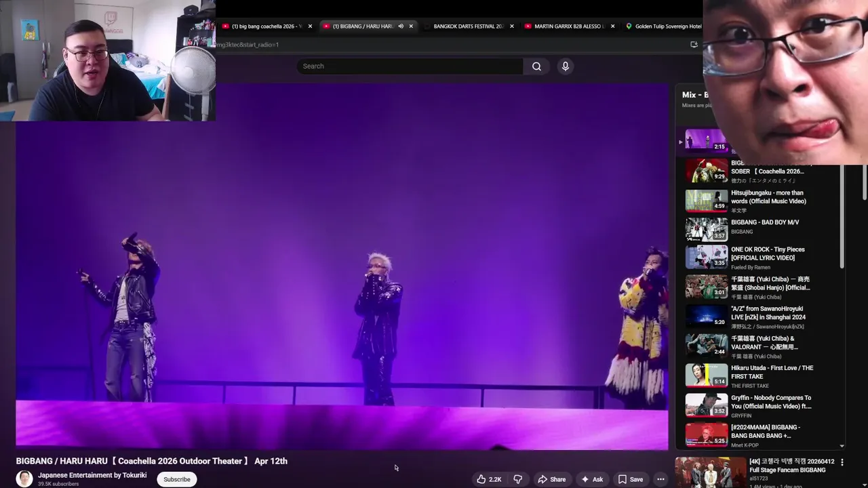Share the BIGBANG HARU HARU video
This screenshot has width=868, height=488.
coord(551,479)
